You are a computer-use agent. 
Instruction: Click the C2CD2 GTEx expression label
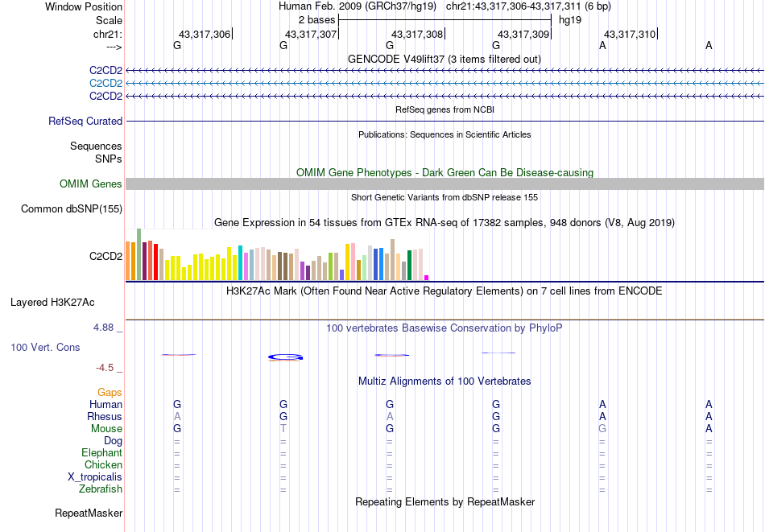[105, 257]
